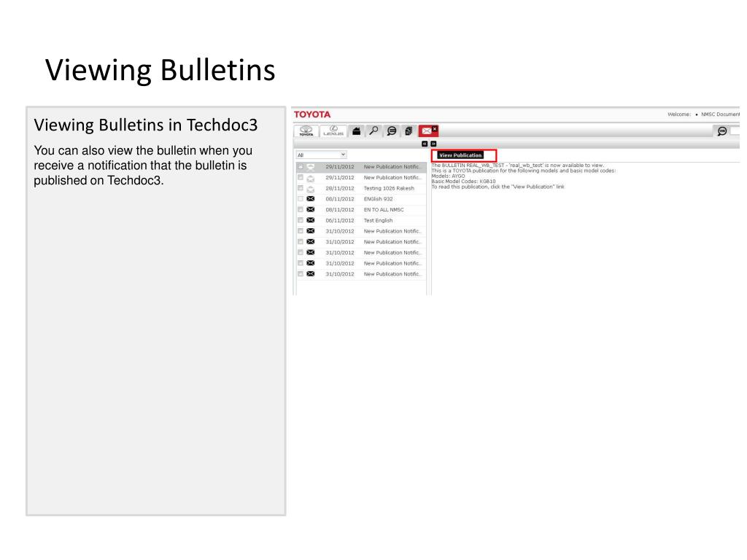
Task: Select the red envelope messages tab
Action: click(426, 131)
